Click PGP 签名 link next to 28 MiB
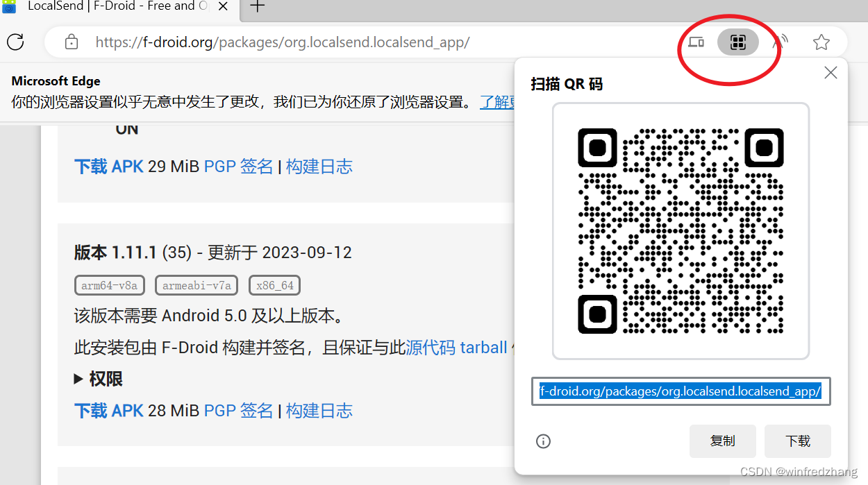This screenshot has width=868, height=485. pos(239,411)
